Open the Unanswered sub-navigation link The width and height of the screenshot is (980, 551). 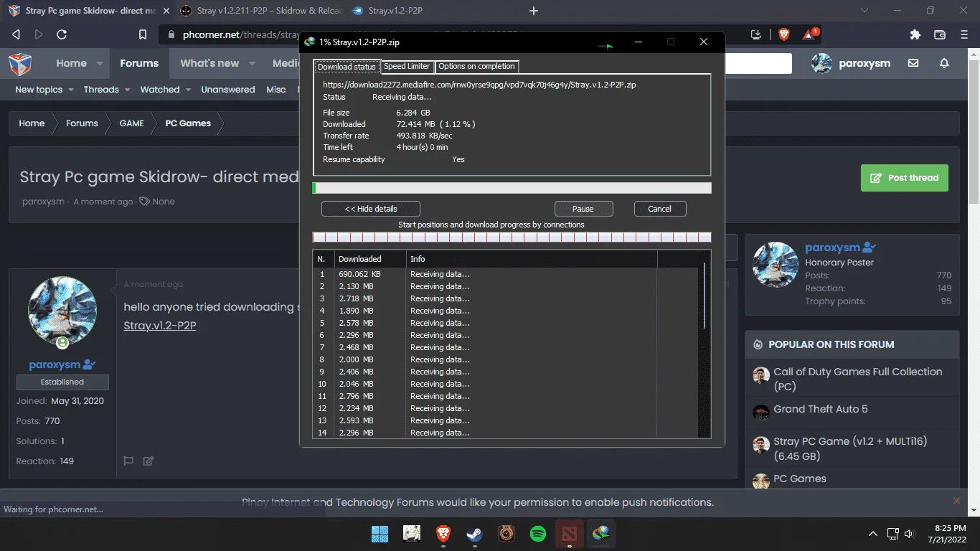click(228, 90)
